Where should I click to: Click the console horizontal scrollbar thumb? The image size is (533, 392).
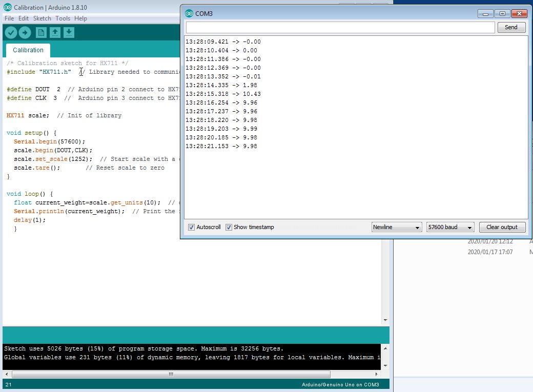171,374
